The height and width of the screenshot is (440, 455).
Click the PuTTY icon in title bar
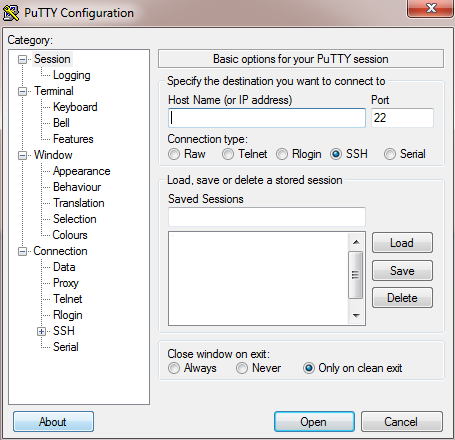pos(11,13)
